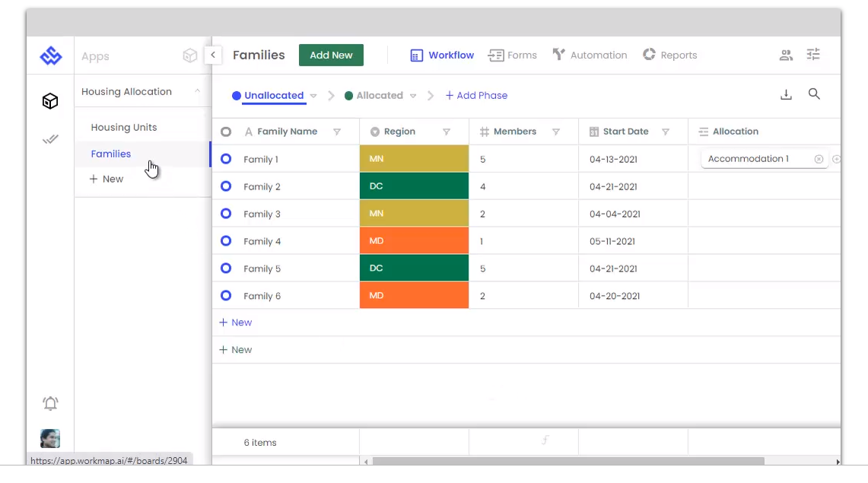Click the Add New button
This screenshot has height=483, width=868.
[331, 55]
